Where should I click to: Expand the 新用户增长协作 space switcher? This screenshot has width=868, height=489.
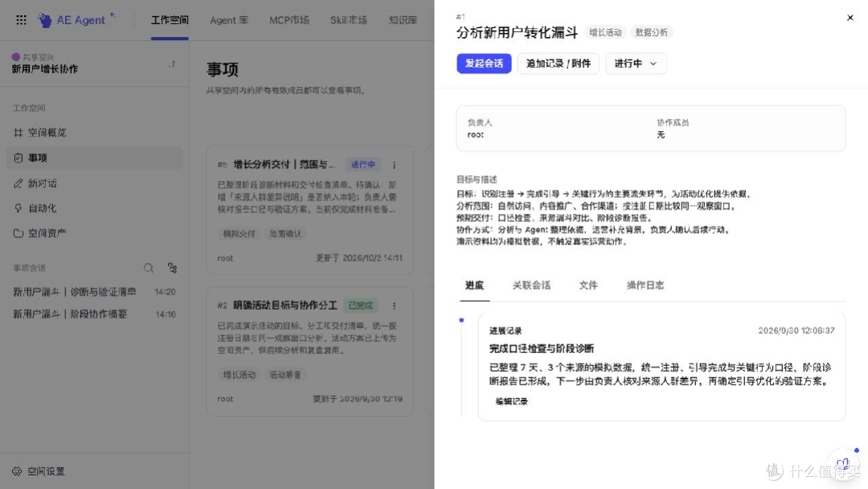172,64
